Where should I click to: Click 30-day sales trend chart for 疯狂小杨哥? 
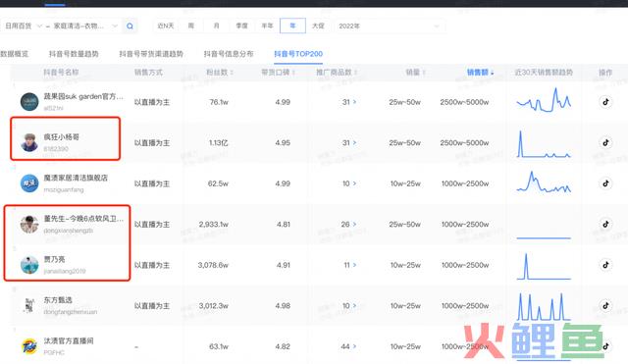[544, 144]
